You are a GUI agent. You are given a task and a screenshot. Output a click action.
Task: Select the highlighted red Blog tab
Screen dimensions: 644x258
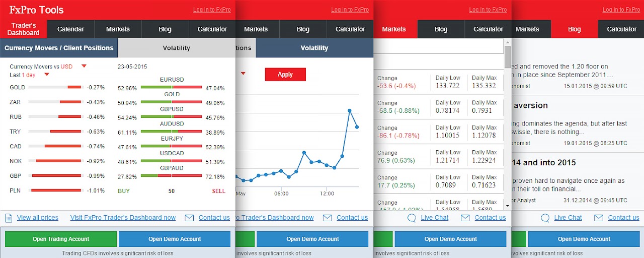575,29
